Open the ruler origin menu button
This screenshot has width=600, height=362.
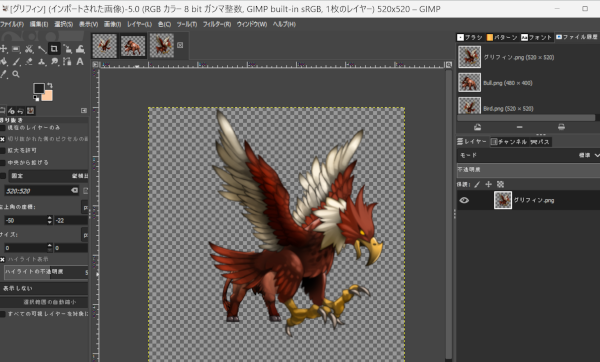coord(96,65)
